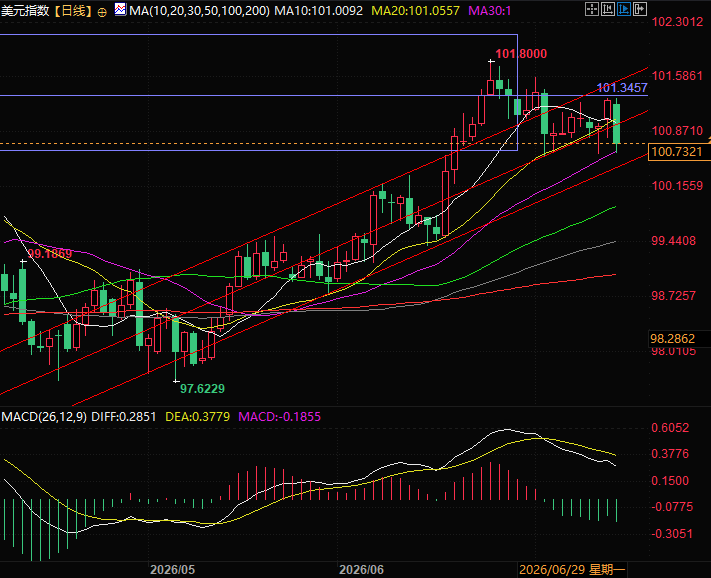Open MA(10,20,30,50,100,200) parameters
Screen dimensions: 711x578
pyautogui.click(x=200, y=11)
